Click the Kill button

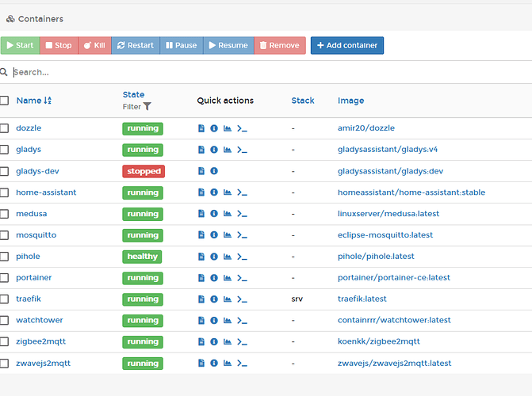(94, 45)
